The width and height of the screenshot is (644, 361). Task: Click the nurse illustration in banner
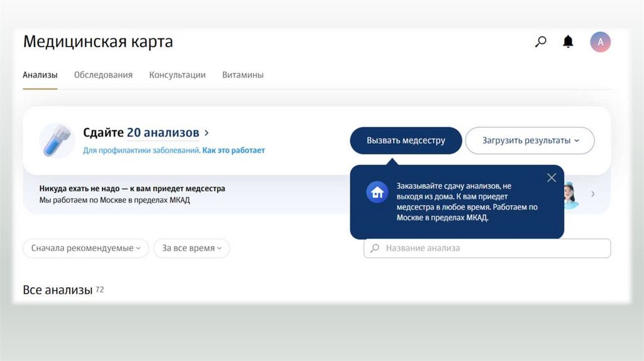coord(570,195)
